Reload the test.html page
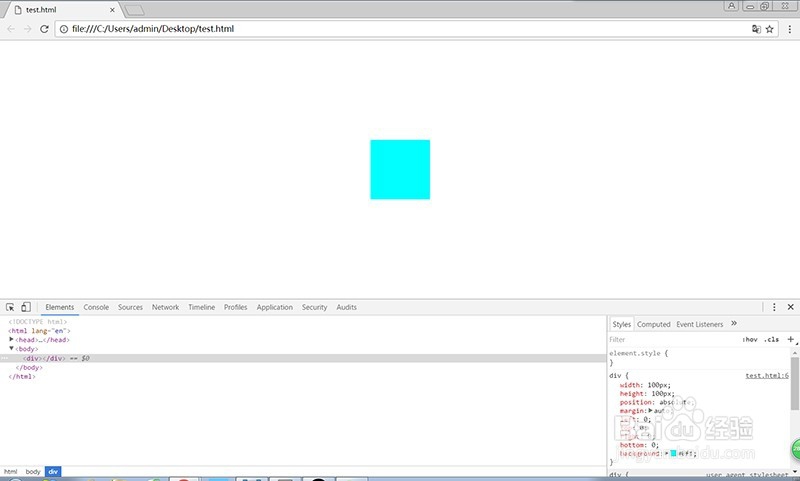Image resolution: width=800 pixels, height=481 pixels. coord(44,29)
